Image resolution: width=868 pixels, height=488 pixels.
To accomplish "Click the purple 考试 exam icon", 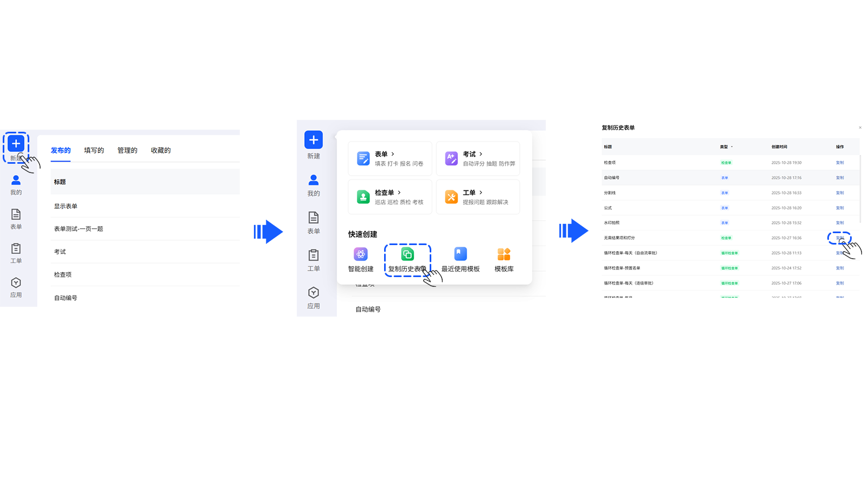I will coord(451,158).
